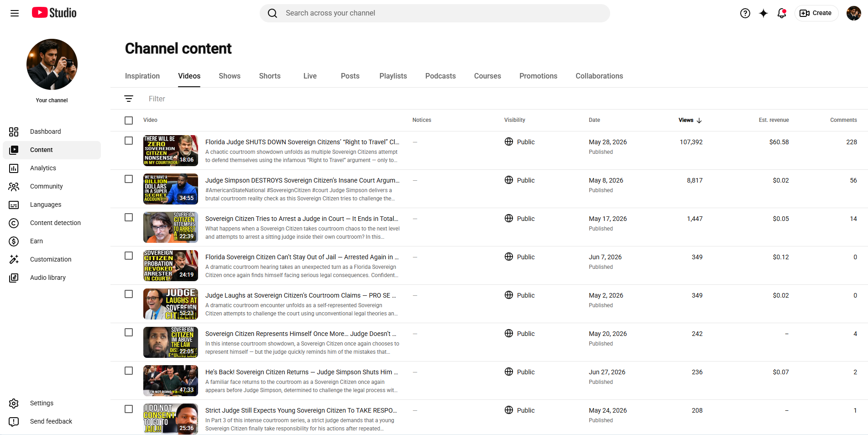
Task: Check the Florida Judge SHUTS DOWN video checkbox
Action: coord(129,141)
